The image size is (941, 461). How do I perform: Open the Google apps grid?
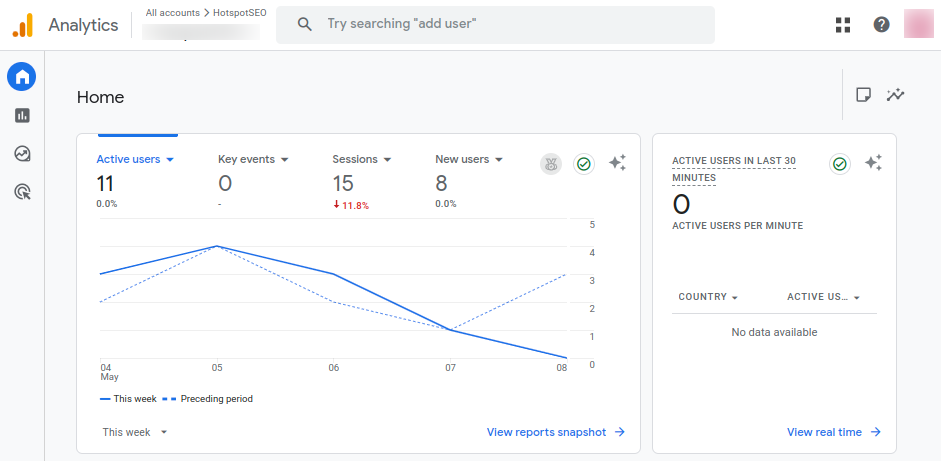point(843,25)
